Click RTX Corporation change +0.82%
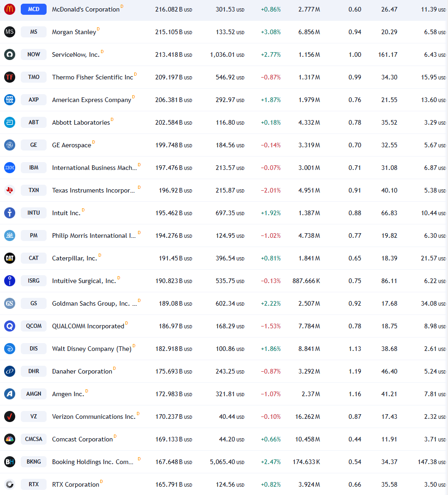Screen dimensions: 448x495 [271, 484]
